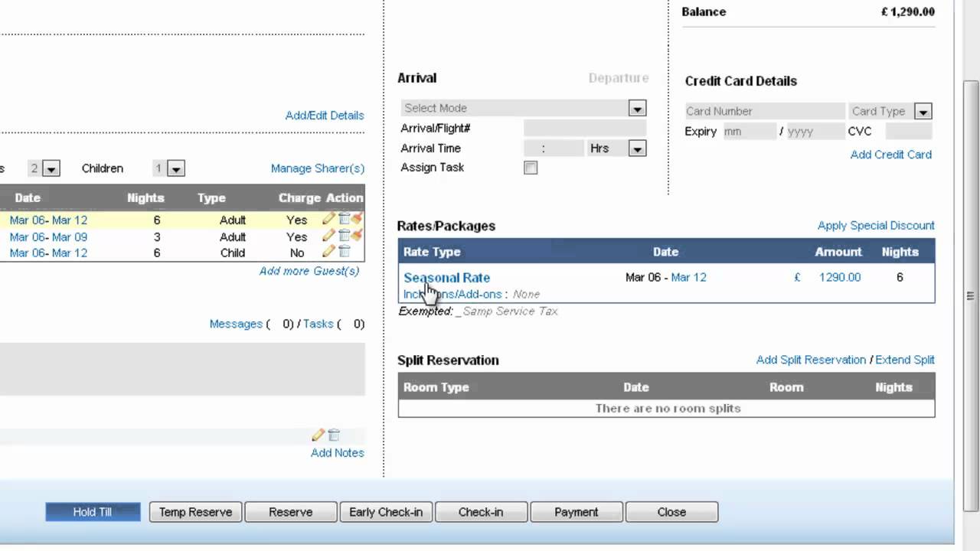Open Add/Edit Details link

click(325, 116)
